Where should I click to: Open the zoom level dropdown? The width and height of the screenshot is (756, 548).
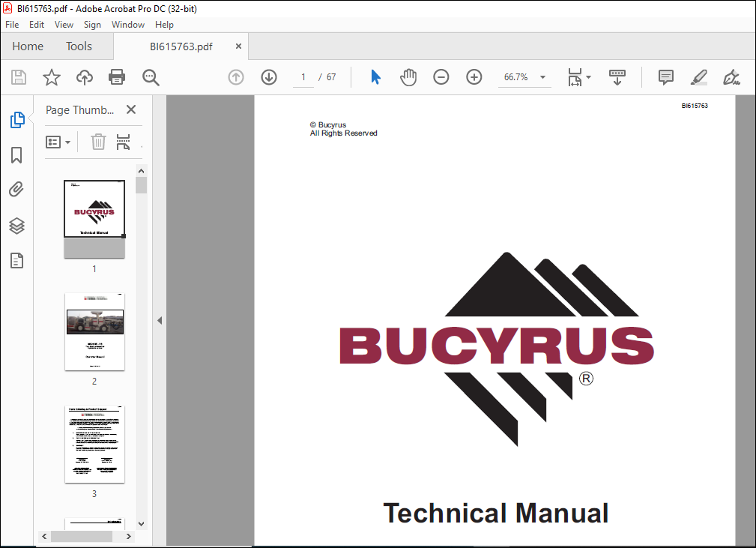click(542, 77)
